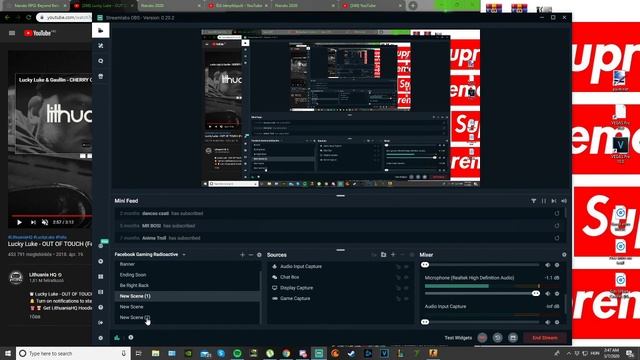Open File Explorer from the taskbar
This screenshot has width=640, height=360.
155,353
